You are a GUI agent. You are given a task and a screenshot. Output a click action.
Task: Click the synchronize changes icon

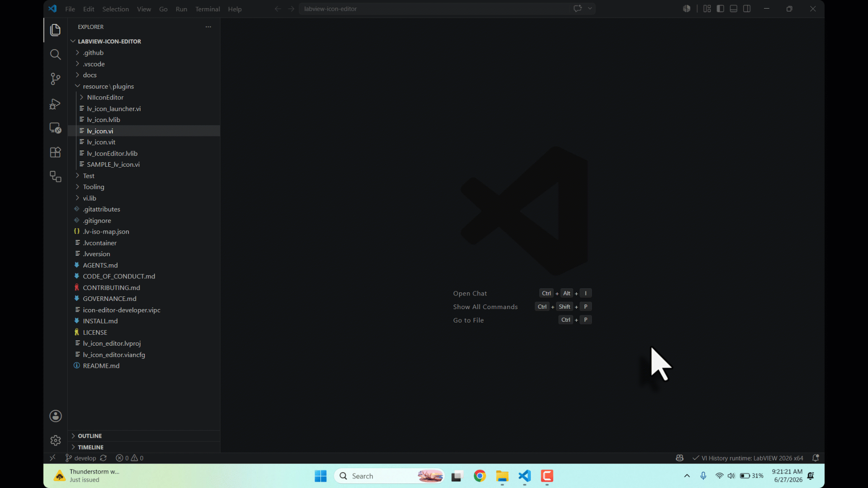coord(103,458)
